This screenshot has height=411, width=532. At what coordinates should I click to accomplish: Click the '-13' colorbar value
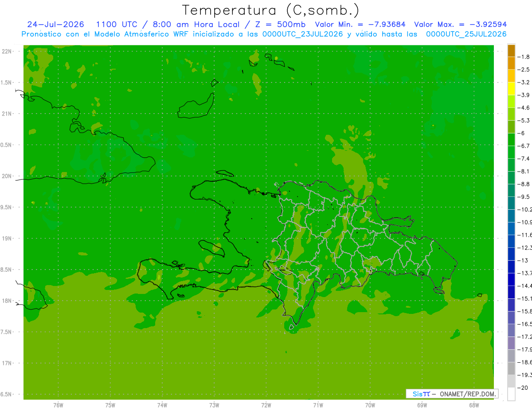coord(523,260)
